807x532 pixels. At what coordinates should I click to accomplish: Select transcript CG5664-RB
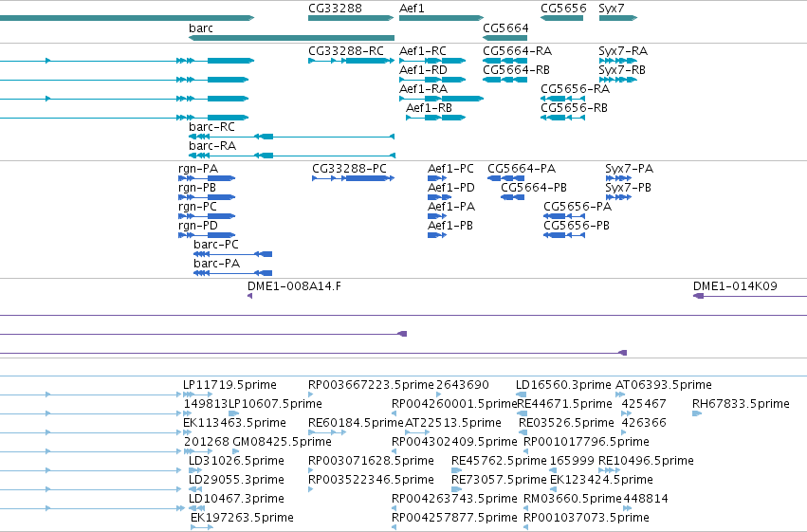click(x=505, y=80)
